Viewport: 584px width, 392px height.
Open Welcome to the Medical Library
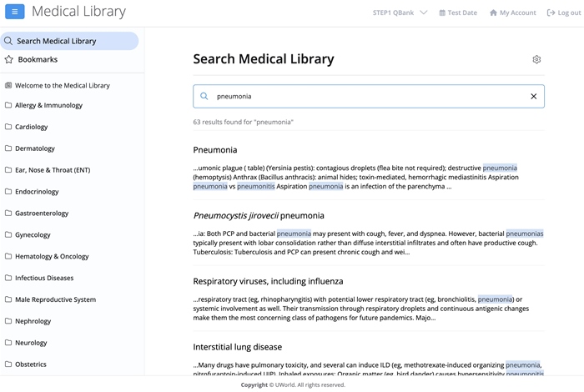pyautogui.click(x=62, y=85)
